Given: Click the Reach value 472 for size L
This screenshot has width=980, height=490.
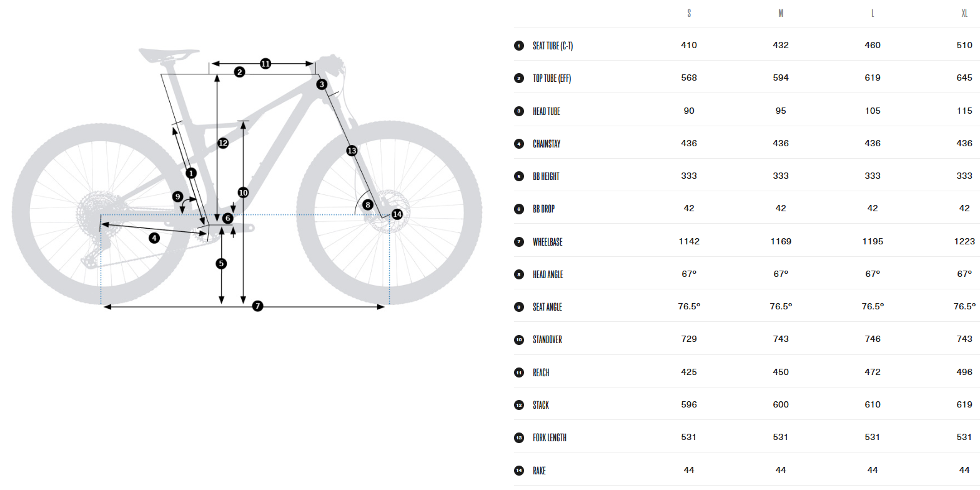Looking at the screenshot, I should (873, 372).
